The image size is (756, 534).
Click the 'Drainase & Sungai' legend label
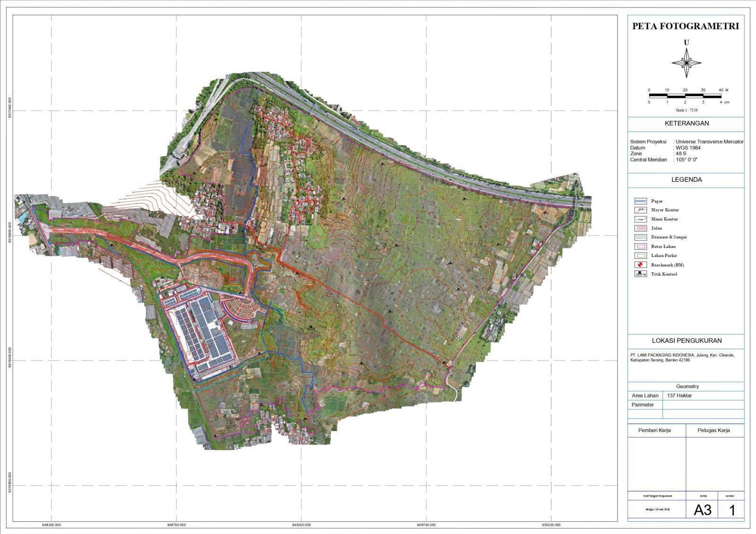[669, 237]
